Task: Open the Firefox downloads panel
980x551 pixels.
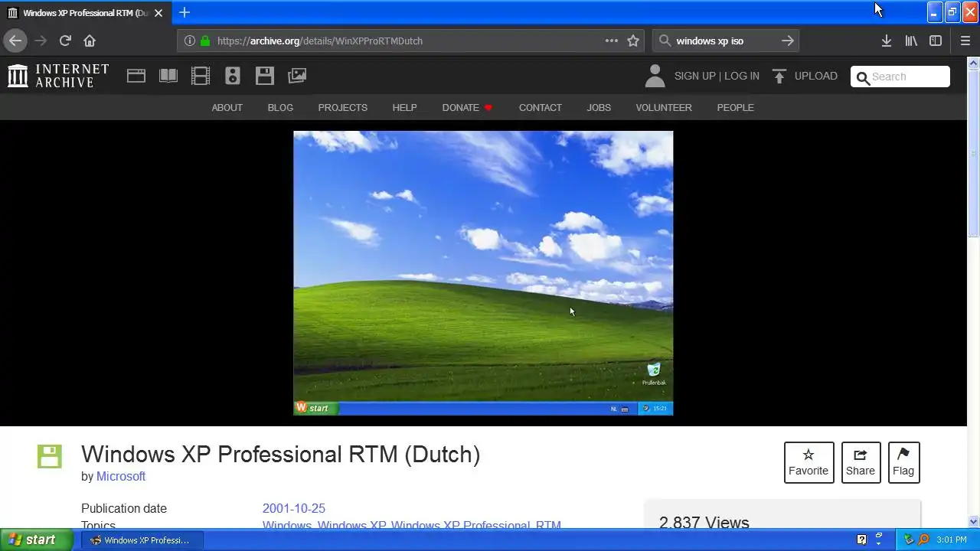Action: point(887,41)
